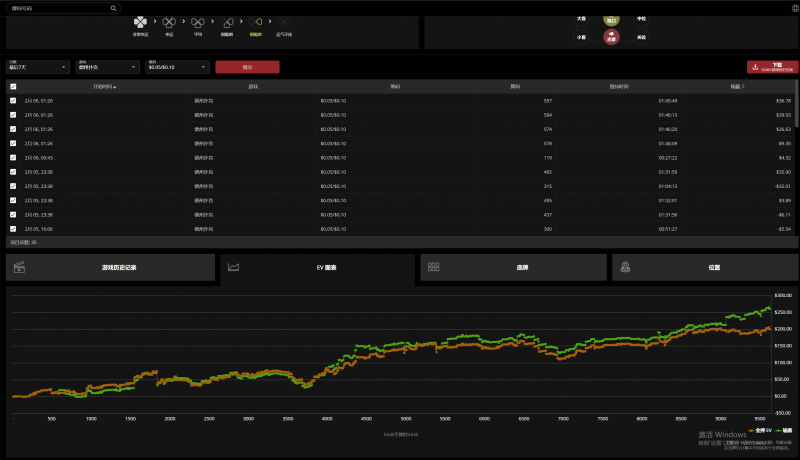Open the globe language icon
This screenshot has width=800, height=460.
pyautogui.click(x=794, y=8)
